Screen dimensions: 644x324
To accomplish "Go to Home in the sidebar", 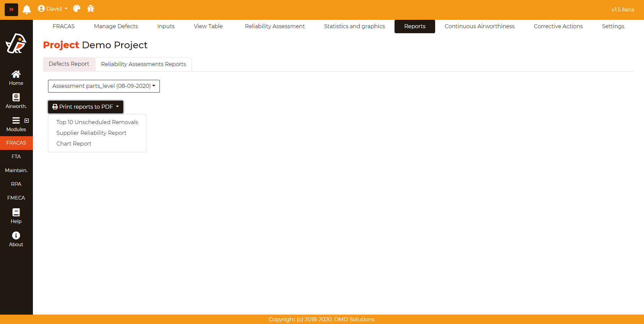I will (x=16, y=78).
